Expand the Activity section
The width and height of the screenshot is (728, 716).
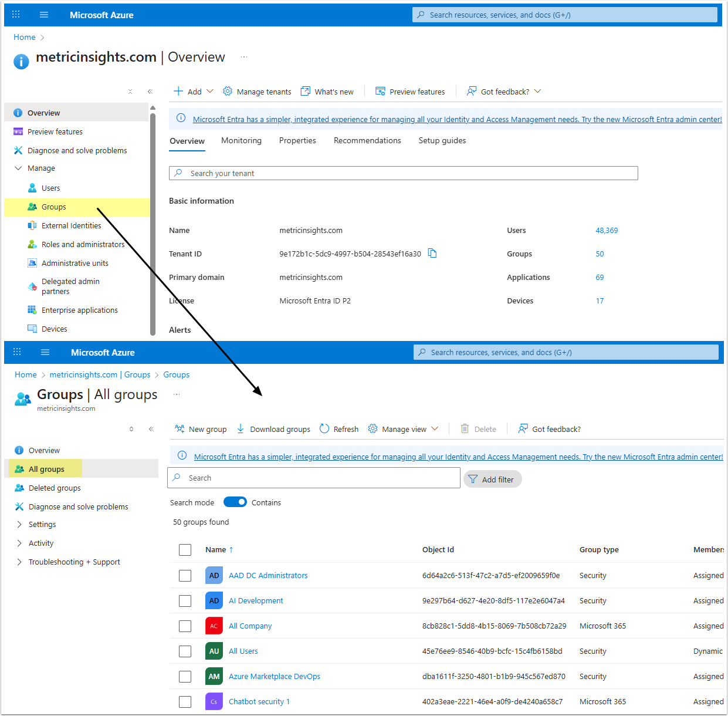[x=19, y=543]
